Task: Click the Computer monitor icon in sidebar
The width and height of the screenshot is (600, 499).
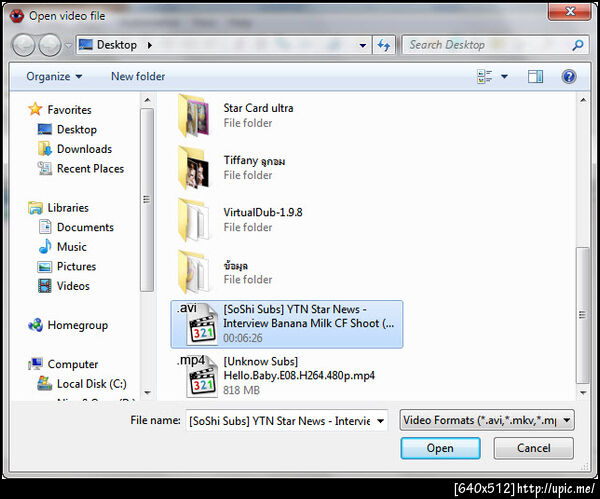Action: 35,364
